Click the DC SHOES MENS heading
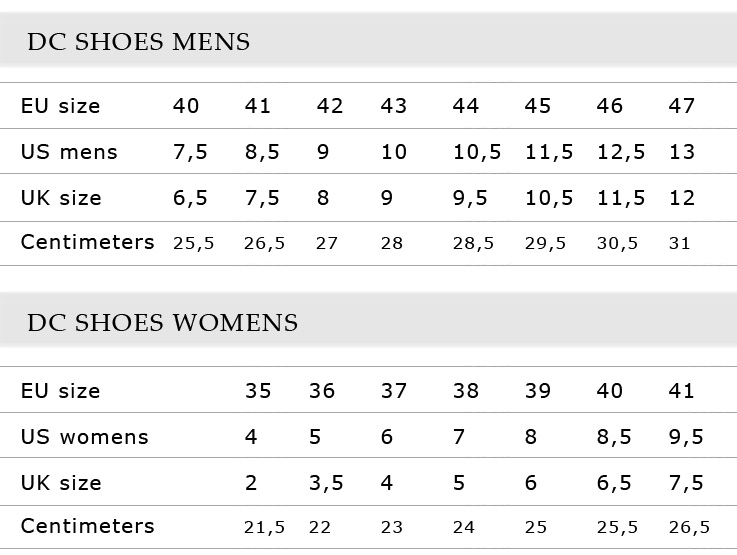Viewport: 737px width, 555px height. (139, 41)
